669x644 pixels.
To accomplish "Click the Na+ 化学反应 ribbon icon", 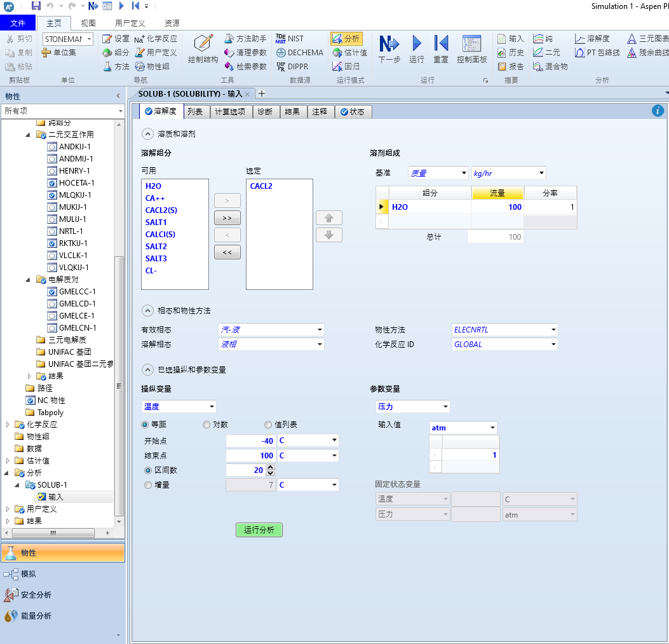I will 155,39.
